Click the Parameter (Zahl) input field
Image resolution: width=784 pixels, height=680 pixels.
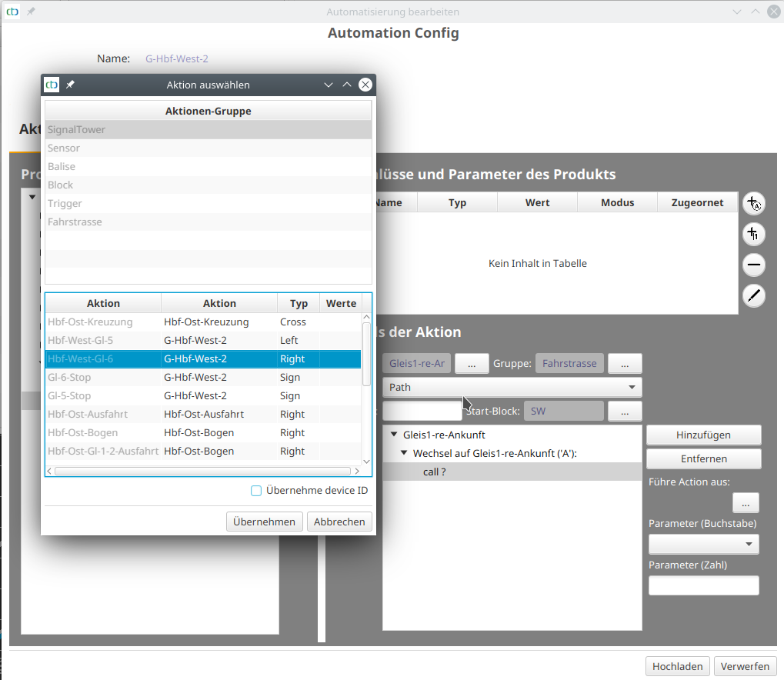point(703,585)
